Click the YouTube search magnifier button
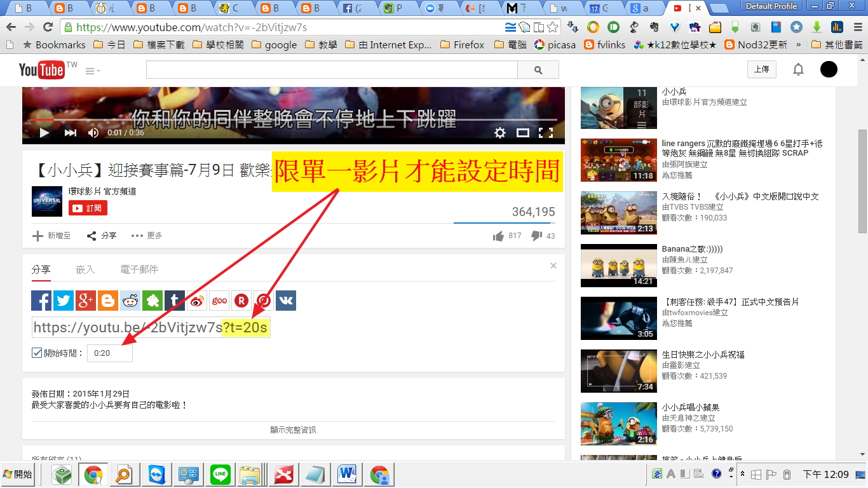Image resolution: width=868 pixels, height=488 pixels. [538, 70]
